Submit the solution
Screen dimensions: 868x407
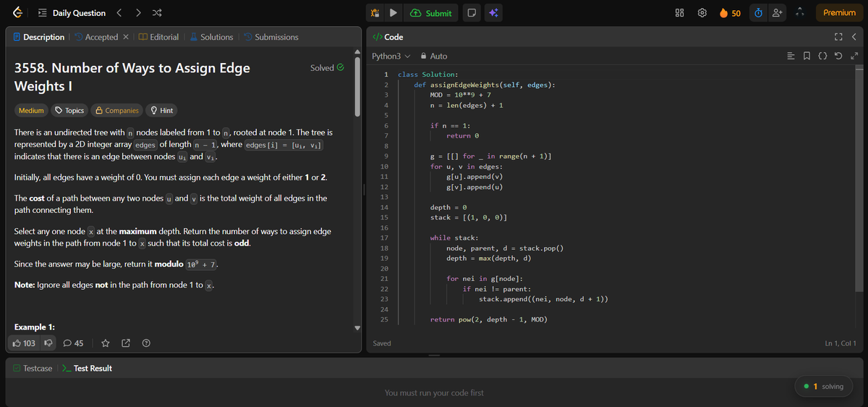click(431, 13)
